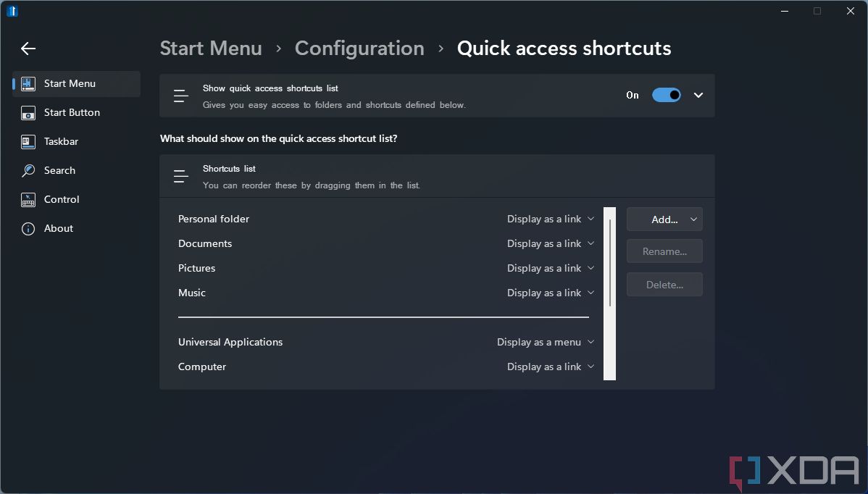The height and width of the screenshot is (494, 868).
Task: Open the Add... dropdown button
Action: pos(664,219)
